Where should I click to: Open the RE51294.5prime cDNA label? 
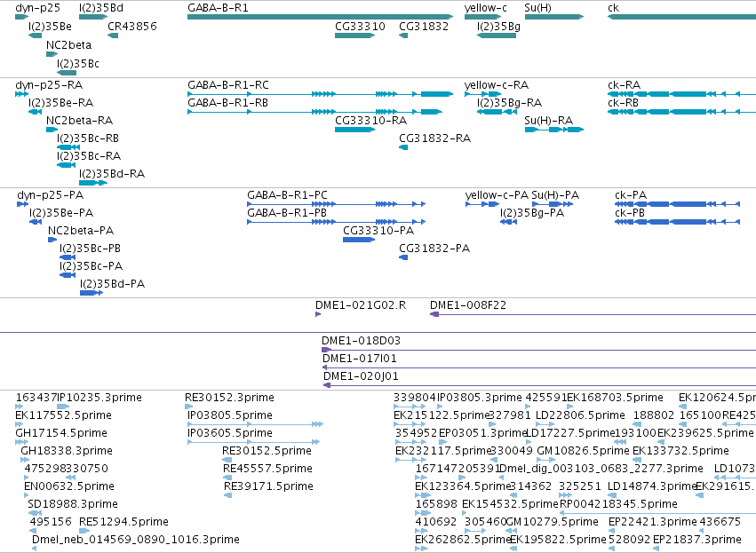pos(123,523)
